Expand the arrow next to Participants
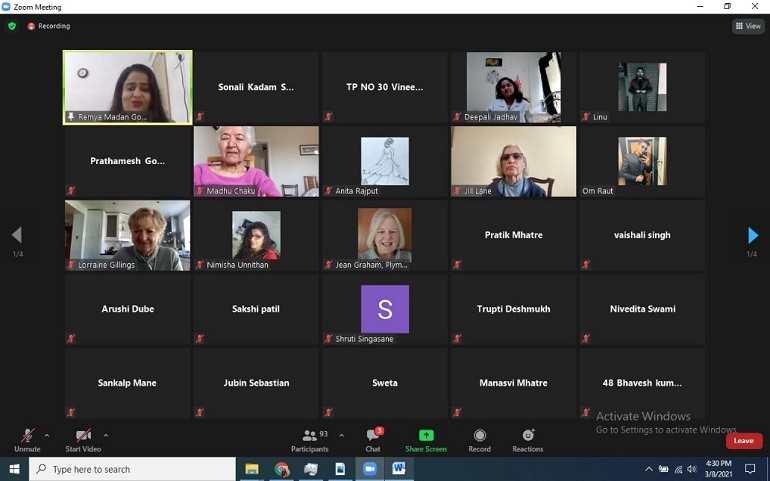770x481 pixels. (x=342, y=435)
